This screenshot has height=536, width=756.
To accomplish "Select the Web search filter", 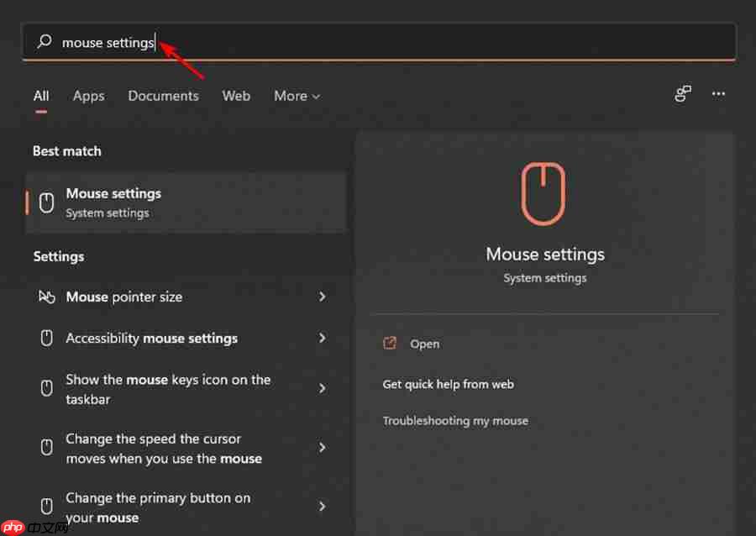I will tap(236, 96).
